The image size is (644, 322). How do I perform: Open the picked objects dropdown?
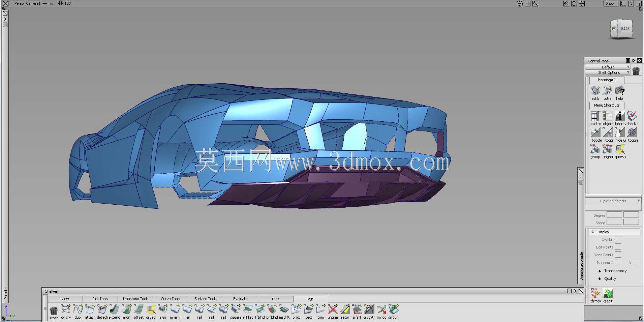pos(613,201)
